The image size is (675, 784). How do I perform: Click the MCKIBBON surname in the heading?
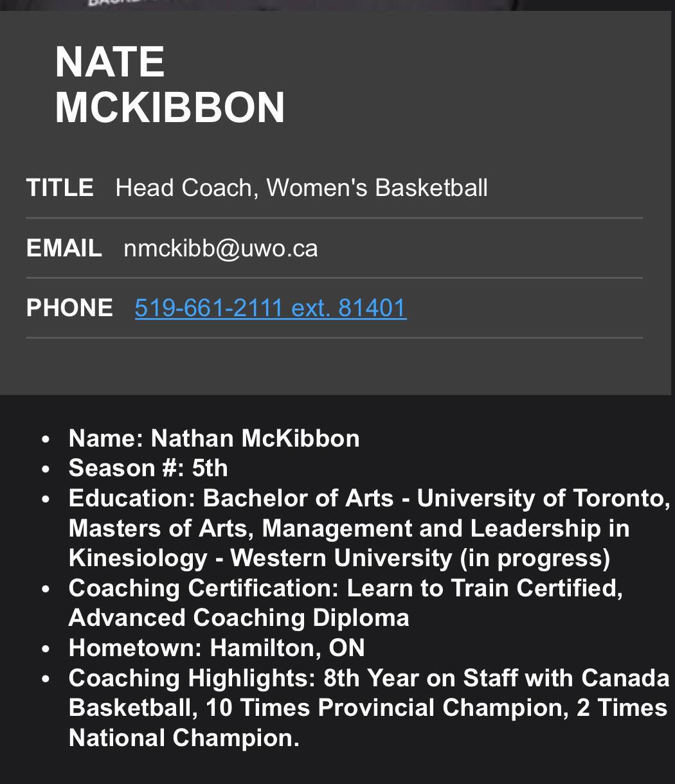click(170, 107)
